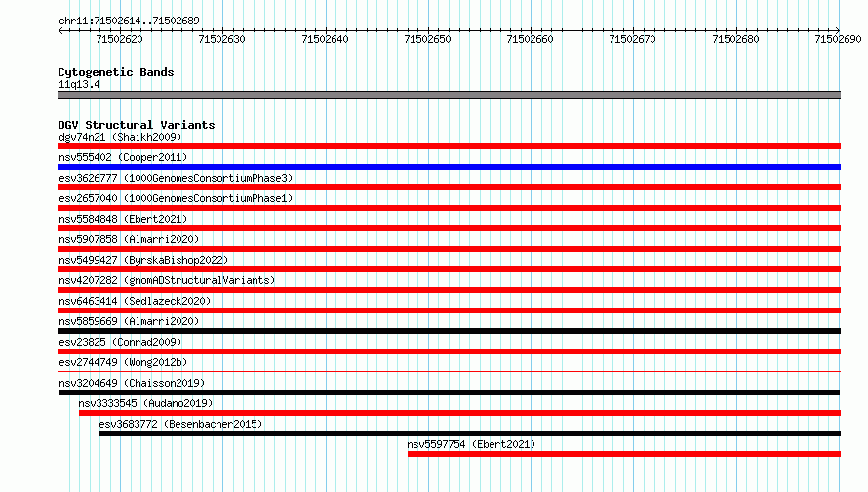Open nsv5597754 (Ebert2021) label
The height and width of the screenshot is (492, 868).
tap(471, 444)
